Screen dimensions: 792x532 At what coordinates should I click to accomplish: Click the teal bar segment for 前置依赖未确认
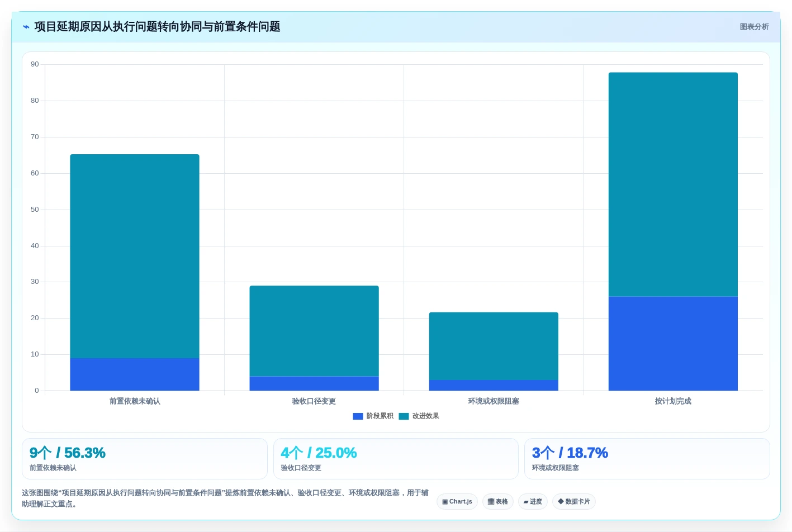(x=135, y=256)
